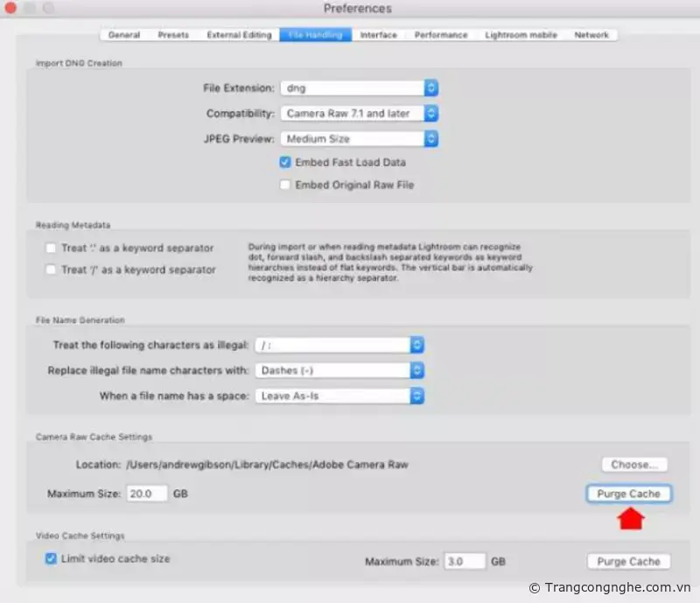Disable Embed Fast Load Data checkbox
The height and width of the screenshot is (603, 700).
(285, 162)
